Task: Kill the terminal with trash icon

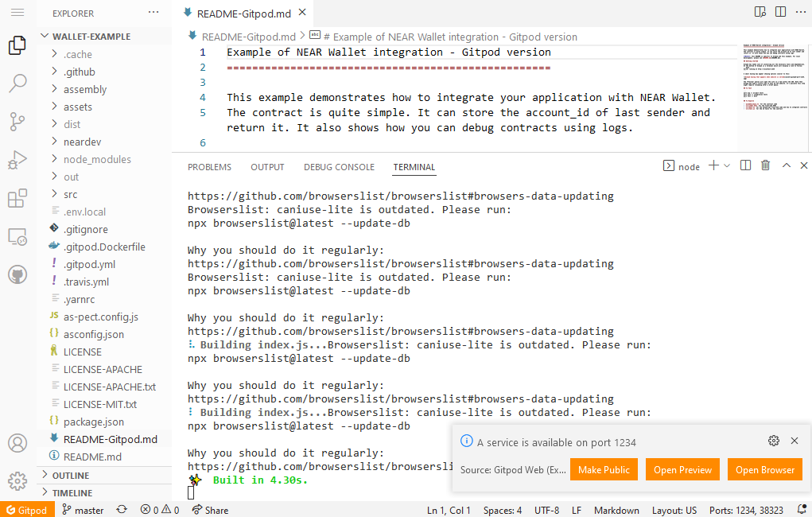Action: tap(765, 165)
